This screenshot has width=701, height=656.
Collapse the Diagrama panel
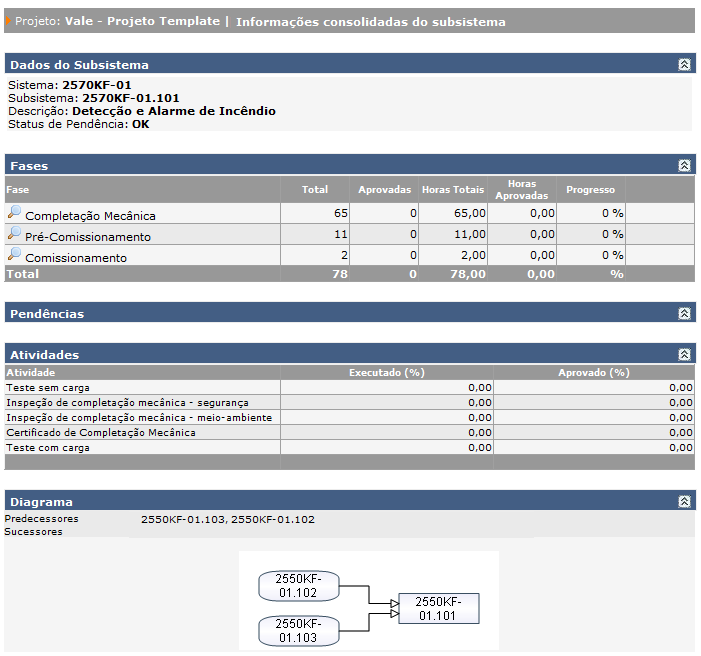[x=684, y=502]
